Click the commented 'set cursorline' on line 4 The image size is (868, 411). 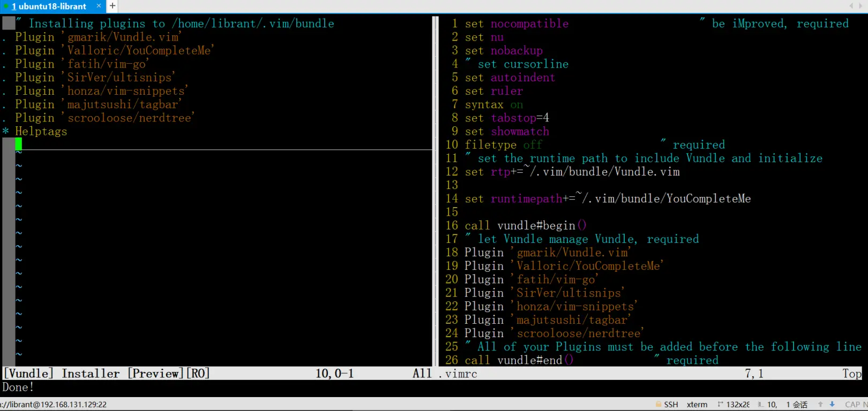pyautogui.click(x=517, y=64)
